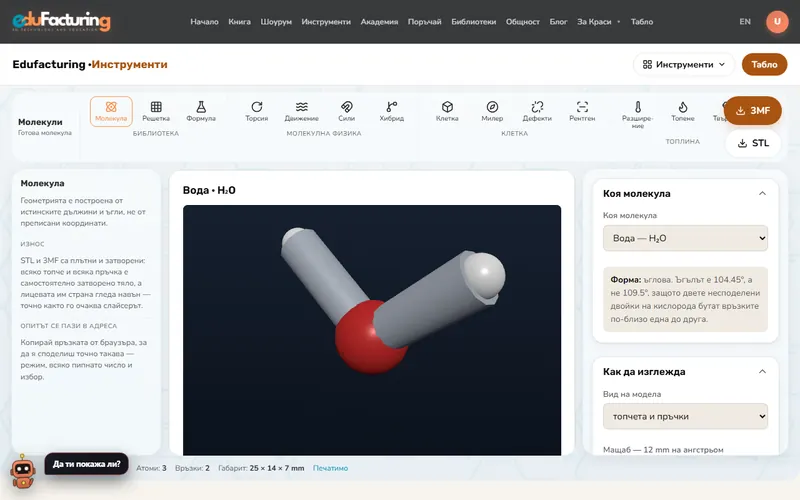This screenshot has width=800, height=500.
Task: Download the STL file
Action: 753,143
